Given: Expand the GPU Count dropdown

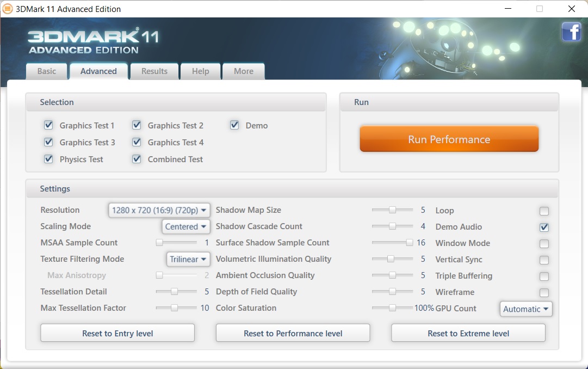Looking at the screenshot, I should [526, 309].
